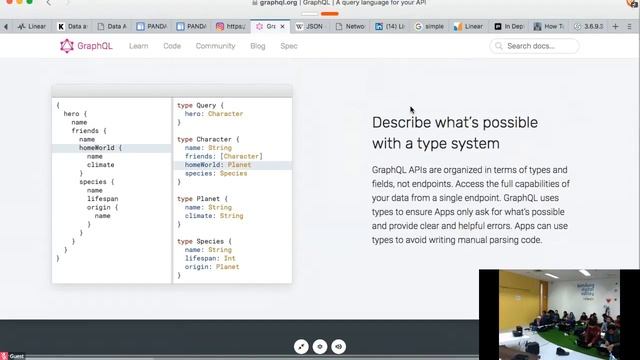Viewport: 640px width, 360px height.
Task: Switch to the Wikipedia JSON tab
Action: pos(310,27)
